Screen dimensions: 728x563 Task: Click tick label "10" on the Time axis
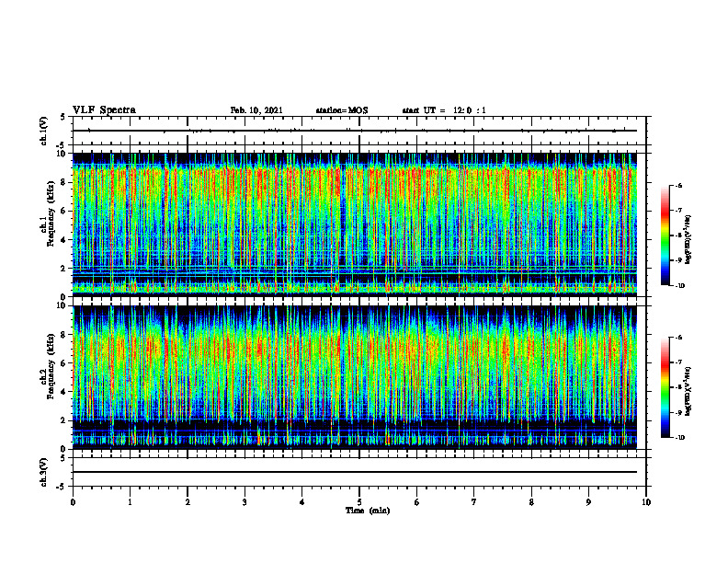646,502
